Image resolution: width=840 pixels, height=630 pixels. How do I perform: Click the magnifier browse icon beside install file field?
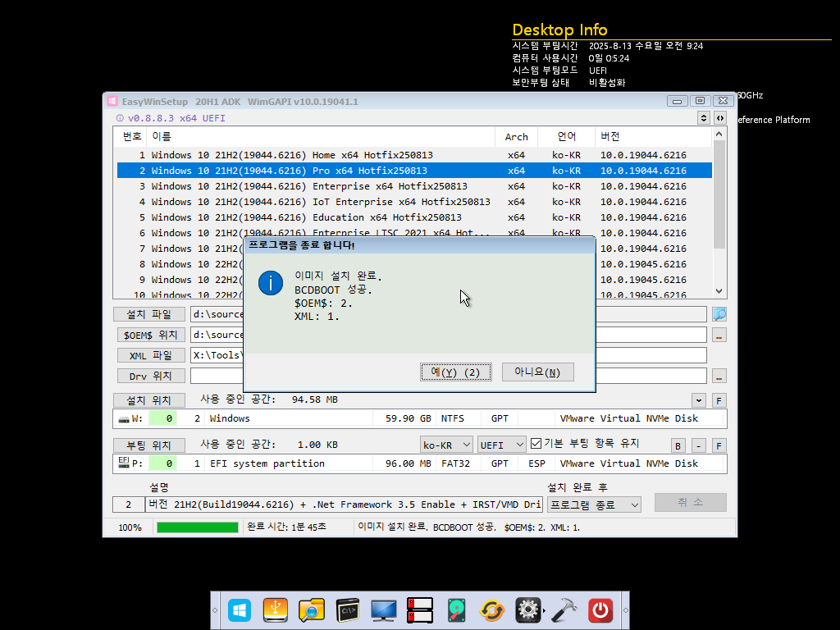719,314
